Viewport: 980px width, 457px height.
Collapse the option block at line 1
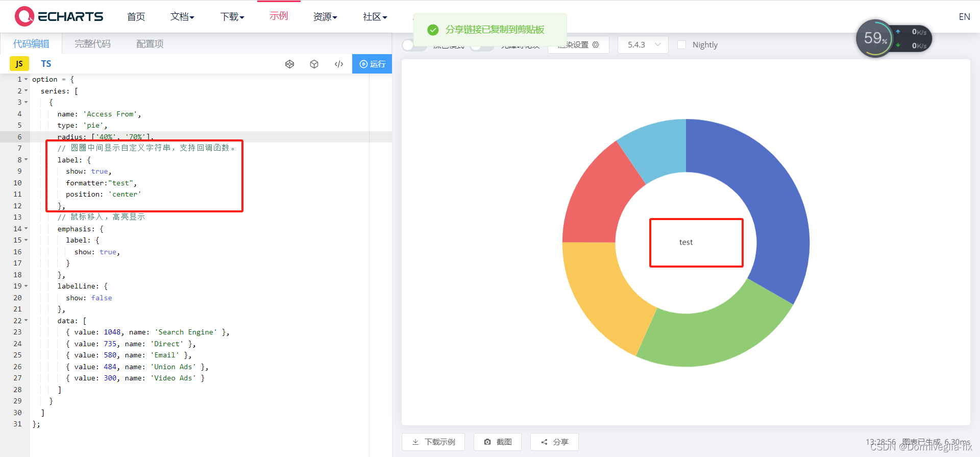click(26, 79)
